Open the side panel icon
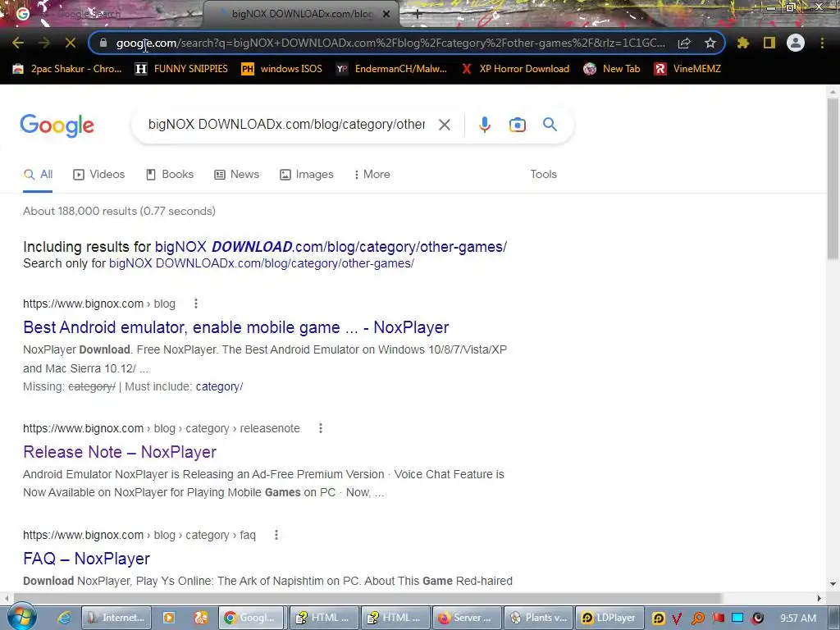The width and height of the screenshot is (840, 630). click(769, 43)
